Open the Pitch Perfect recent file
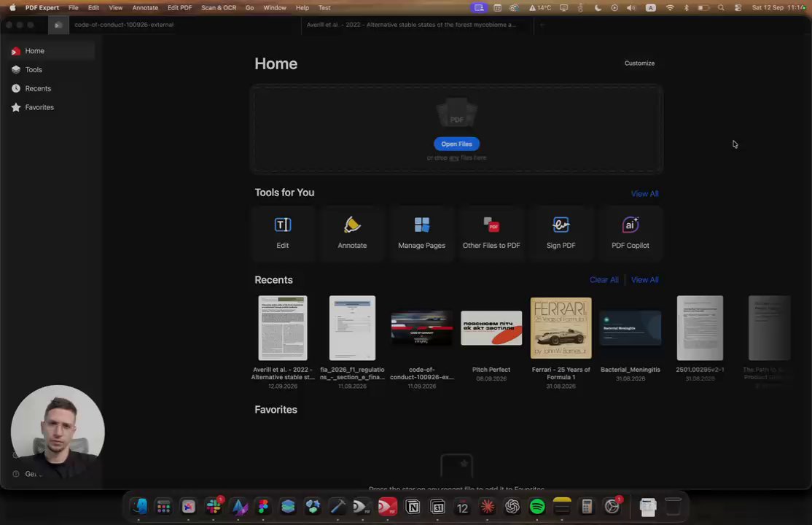 [491, 328]
